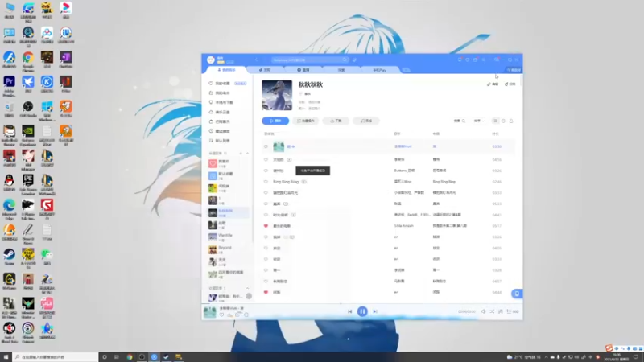Open the Adobe Premiere desktop shortcut
Viewport: 644px width, 362px height.
click(x=9, y=86)
